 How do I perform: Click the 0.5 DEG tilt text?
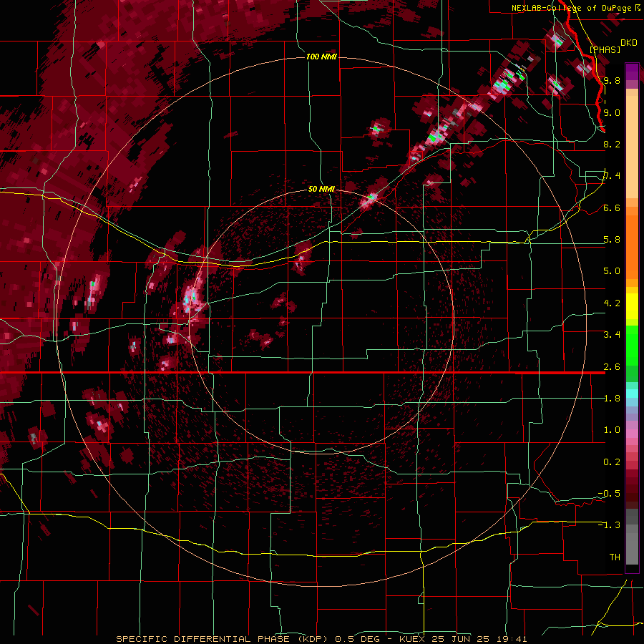coord(358,639)
